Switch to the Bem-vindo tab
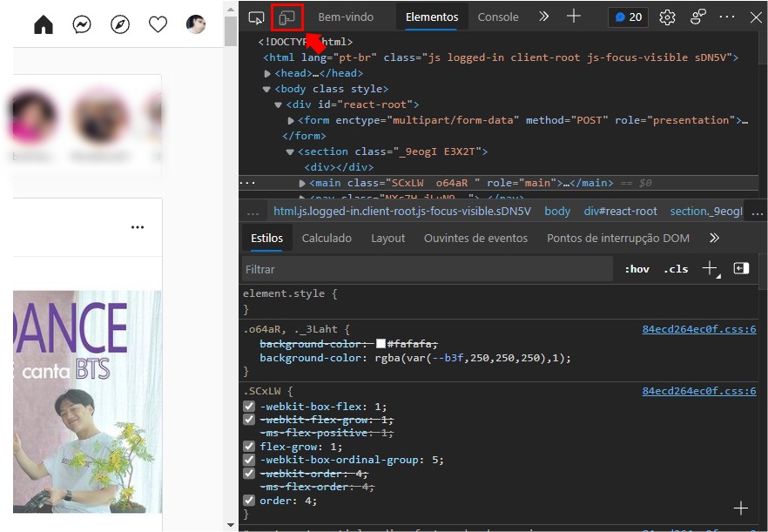 [x=346, y=17]
